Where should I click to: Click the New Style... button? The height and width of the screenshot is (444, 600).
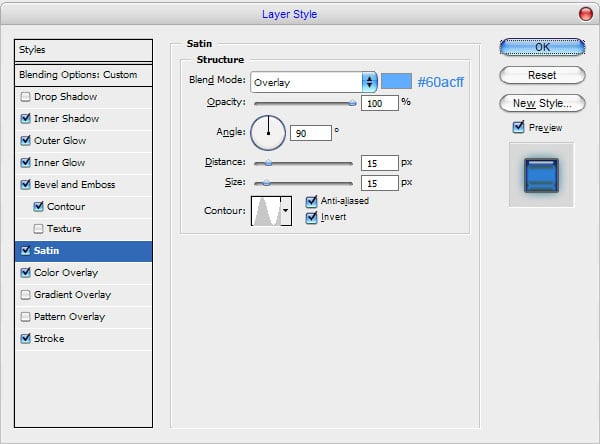[x=541, y=103]
